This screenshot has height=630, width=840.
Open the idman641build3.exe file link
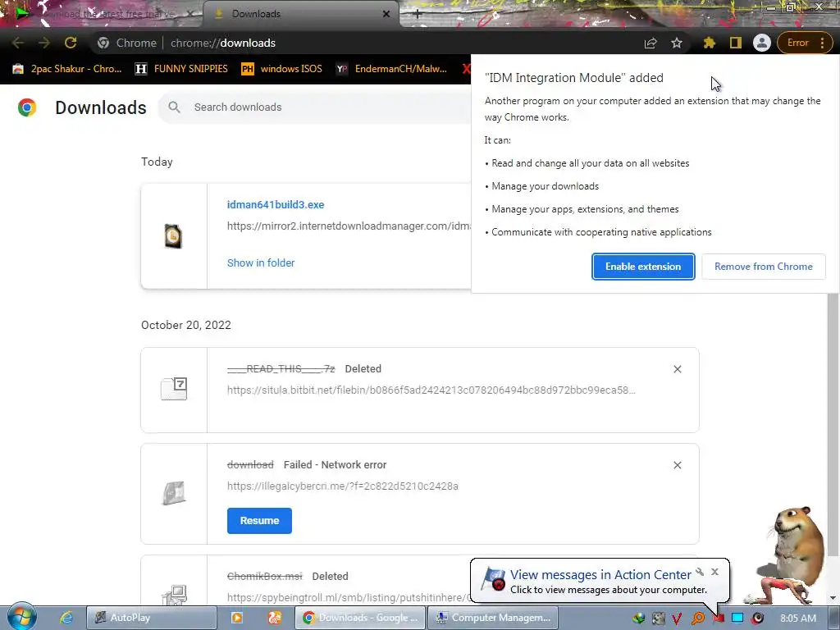click(x=276, y=204)
